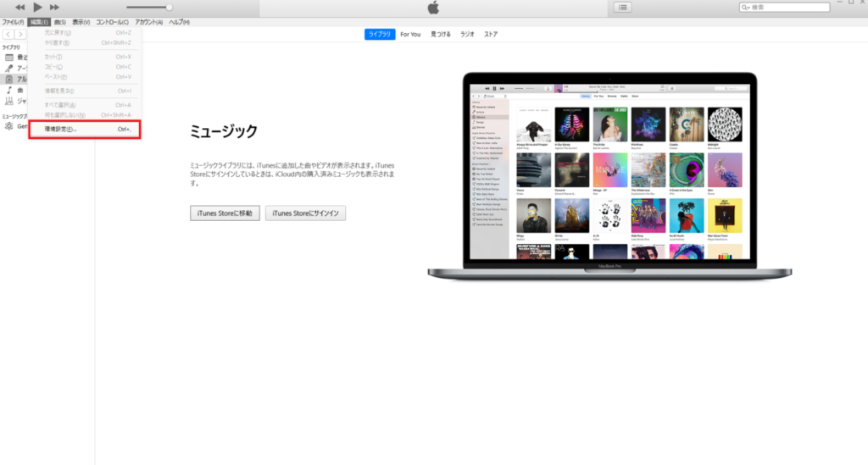Click the search magnifier dropdown icon
Screen dimensions: 868x465
pos(746,7)
